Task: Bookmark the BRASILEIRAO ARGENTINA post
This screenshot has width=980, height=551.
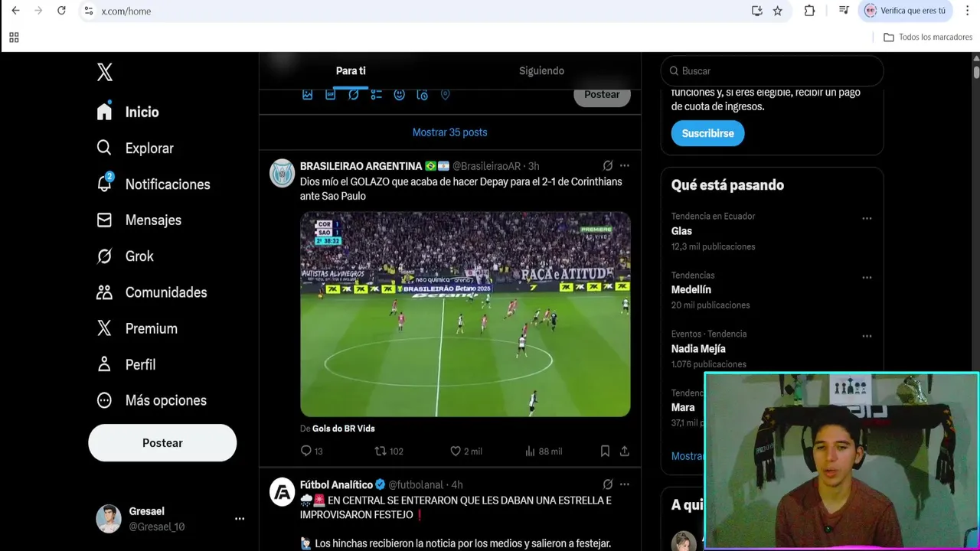Action: coord(605,451)
